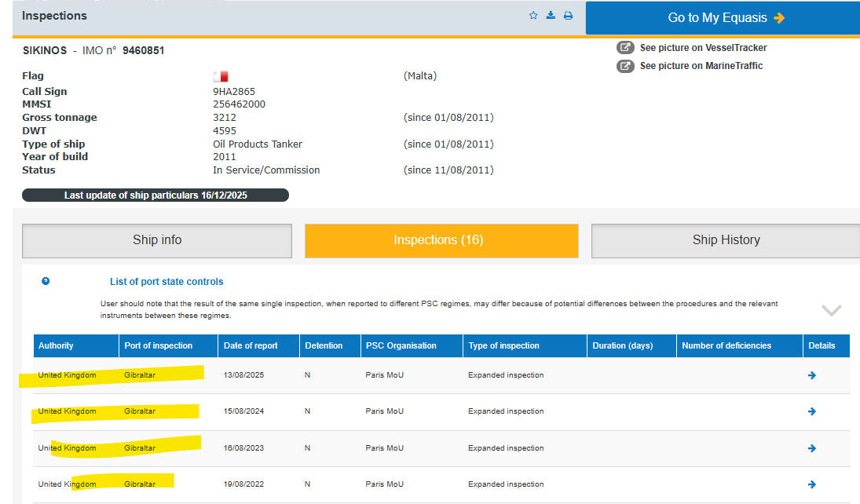Click the download icon in the header
Viewport: 860px width, 504px height.
click(x=551, y=16)
